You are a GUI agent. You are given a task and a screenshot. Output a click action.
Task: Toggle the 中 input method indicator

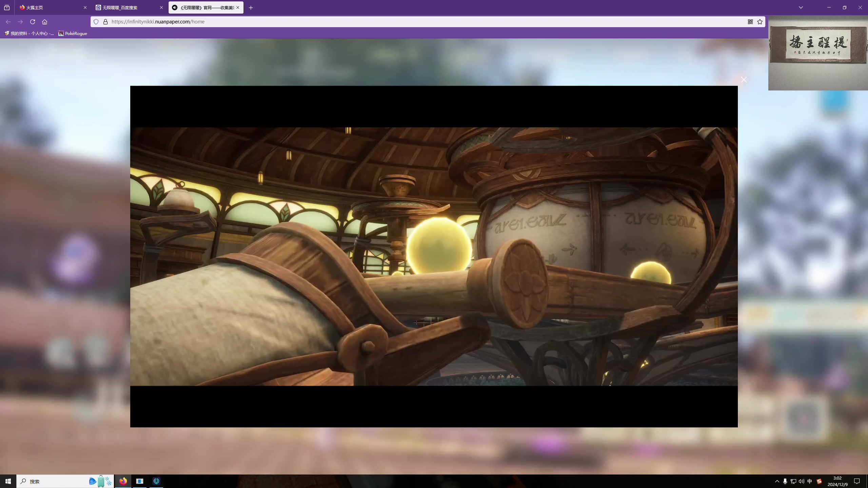(810, 481)
